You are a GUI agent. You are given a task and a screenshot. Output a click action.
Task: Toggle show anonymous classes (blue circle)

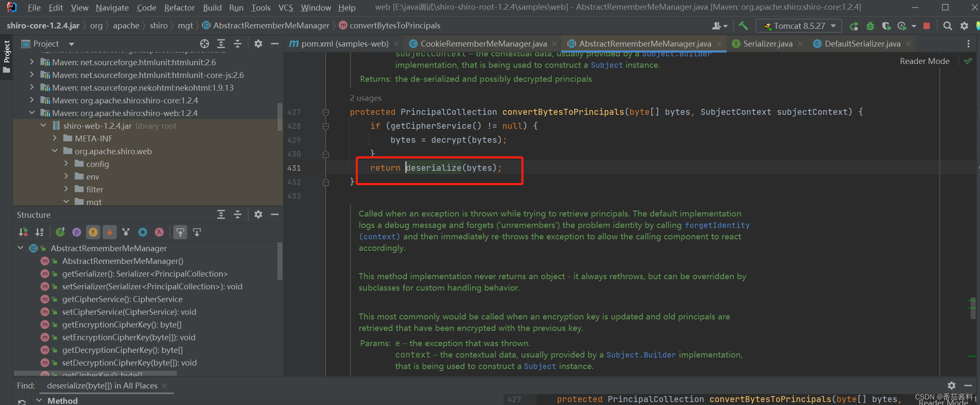(x=143, y=232)
